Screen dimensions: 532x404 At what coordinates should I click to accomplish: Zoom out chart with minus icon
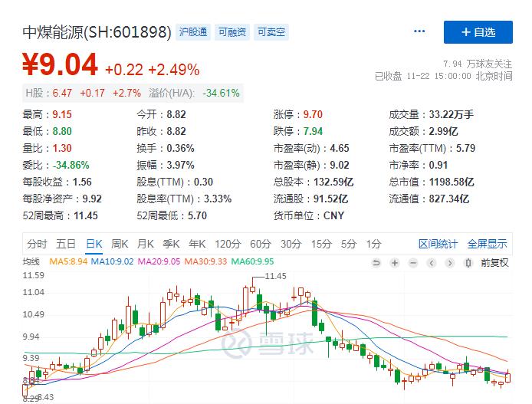click(x=413, y=263)
